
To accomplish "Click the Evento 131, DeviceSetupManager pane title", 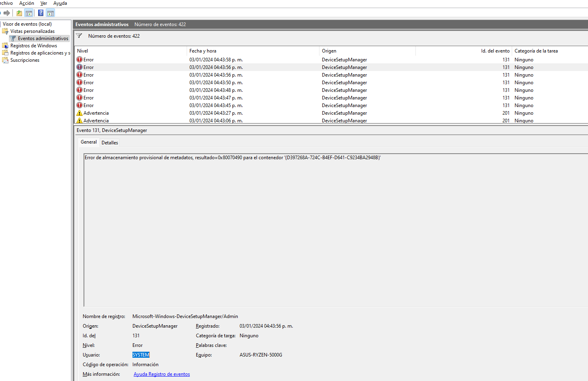I will coord(112,130).
